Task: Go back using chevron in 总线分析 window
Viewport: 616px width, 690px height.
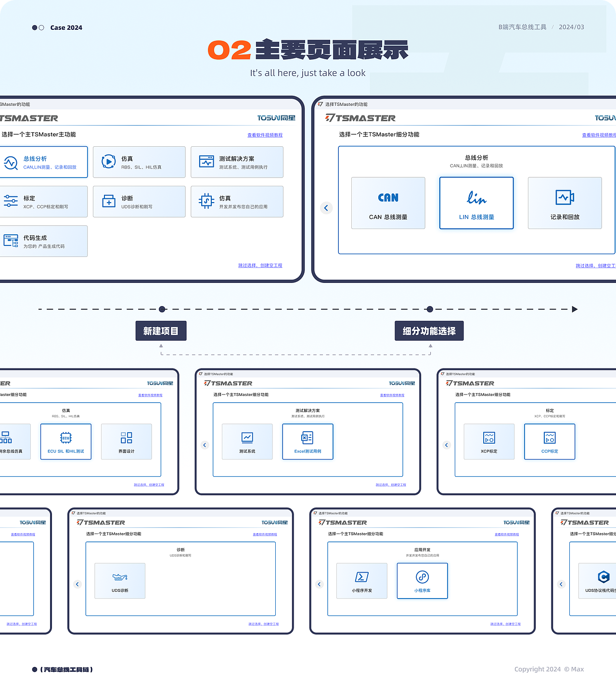Action: [x=326, y=208]
